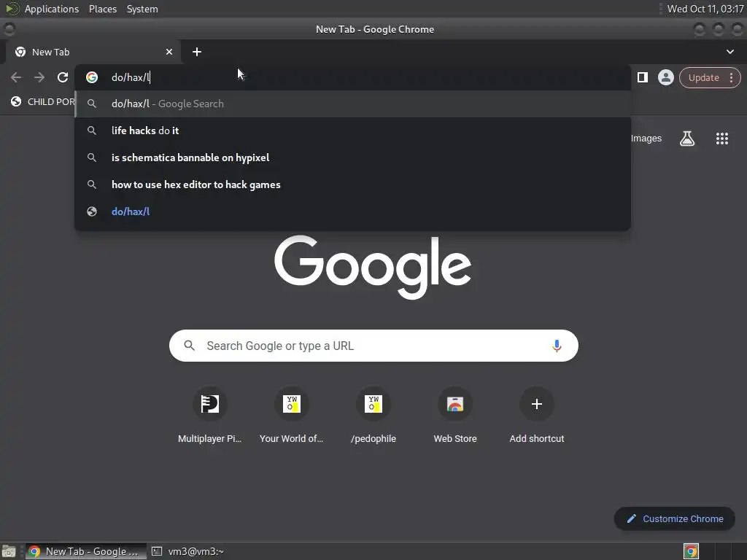Open the do/hax/l URL suggestion
Screen dimensions: 747x560
point(352,211)
